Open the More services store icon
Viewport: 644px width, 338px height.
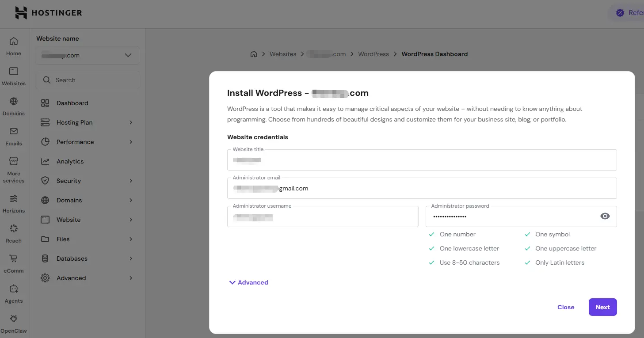(14, 161)
